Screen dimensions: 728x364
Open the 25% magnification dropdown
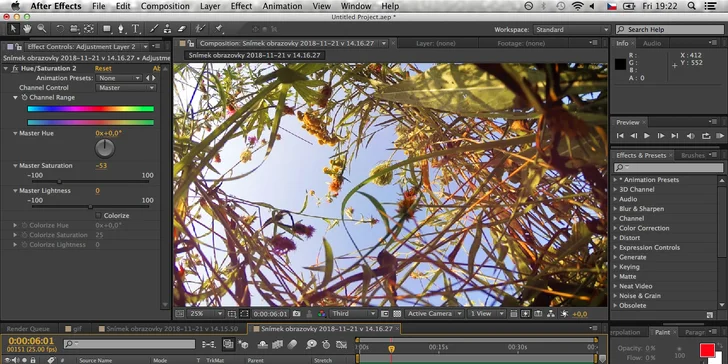point(206,314)
